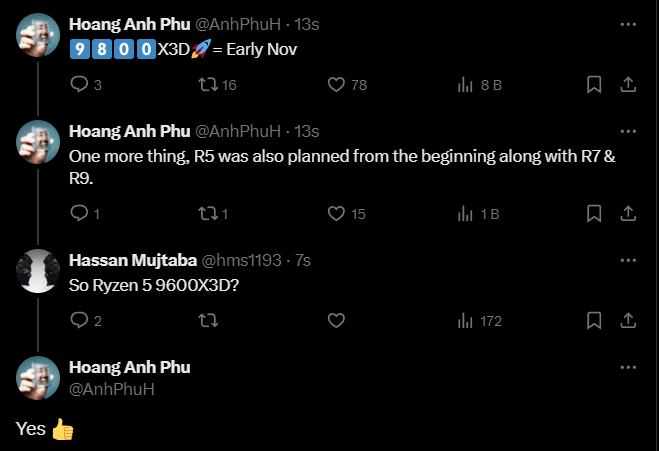Image resolution: width=659 pixels, height=451 pixels.
Task: Open more options on the R5 planned tweet
Action: coord(628,131)
